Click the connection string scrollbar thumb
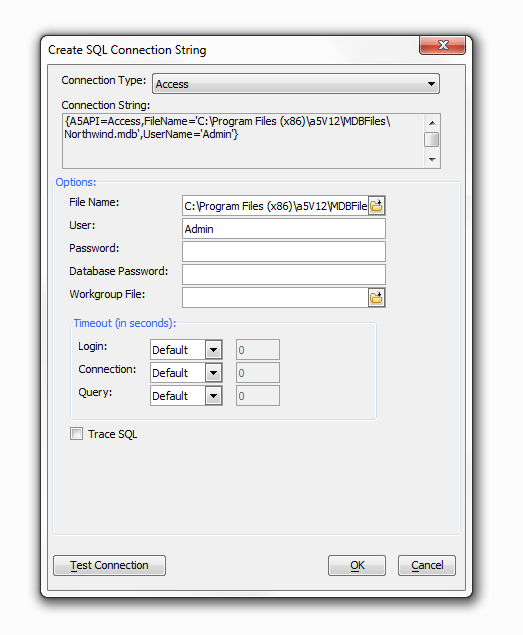 [432, 139]
